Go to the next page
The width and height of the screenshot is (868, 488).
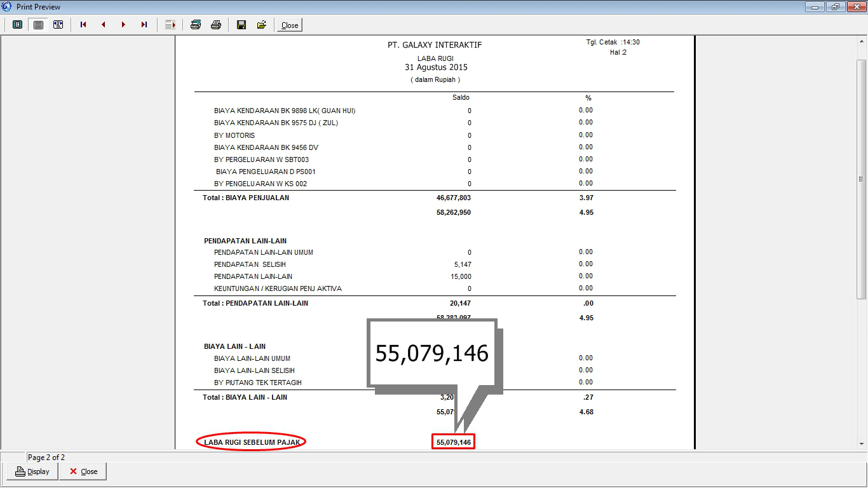pos(123,25)
